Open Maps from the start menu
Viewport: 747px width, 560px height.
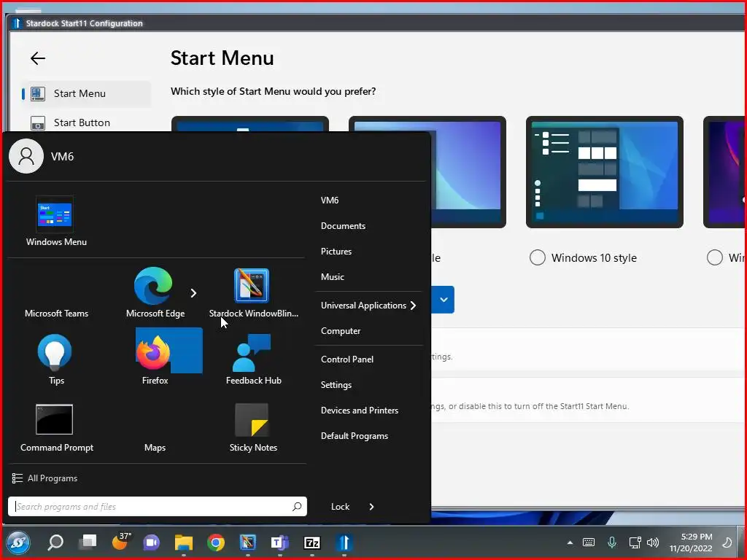pyautogui.click(x=155, y=447)
